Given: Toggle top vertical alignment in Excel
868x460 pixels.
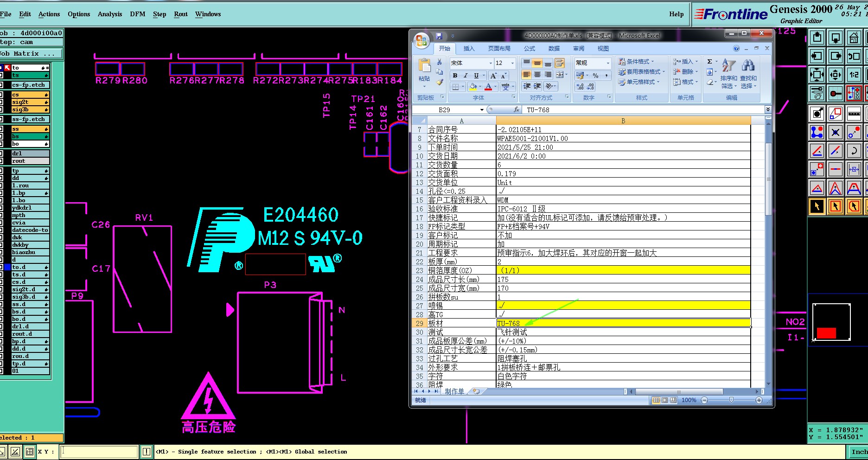Looking at the screenshot, I should pyautogui.click(x=527, y=63).
